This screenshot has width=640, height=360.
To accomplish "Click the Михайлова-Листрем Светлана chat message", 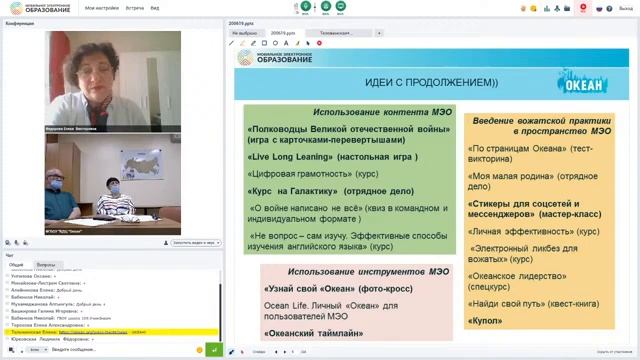I will 112,283.
